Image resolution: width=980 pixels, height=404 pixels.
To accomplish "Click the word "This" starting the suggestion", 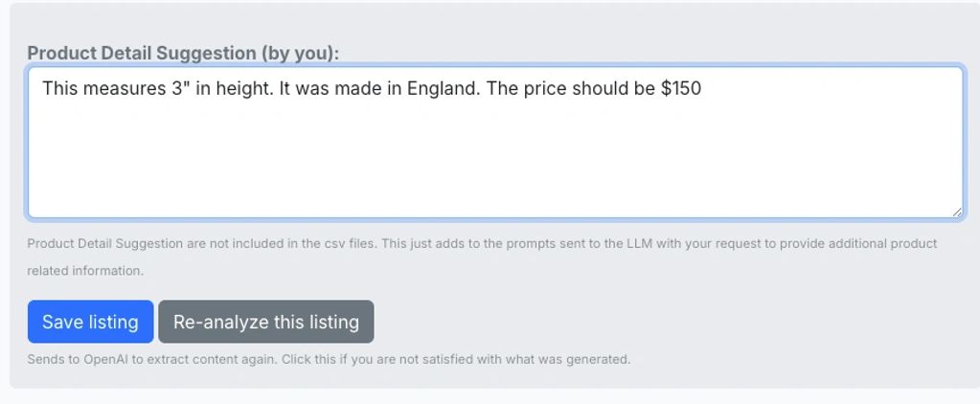I will [59, 89].
